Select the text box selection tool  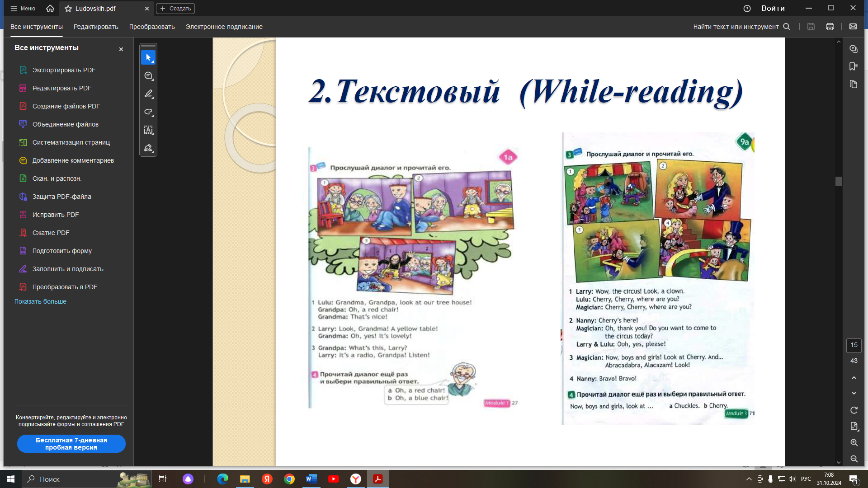click(x=148, y=130)
